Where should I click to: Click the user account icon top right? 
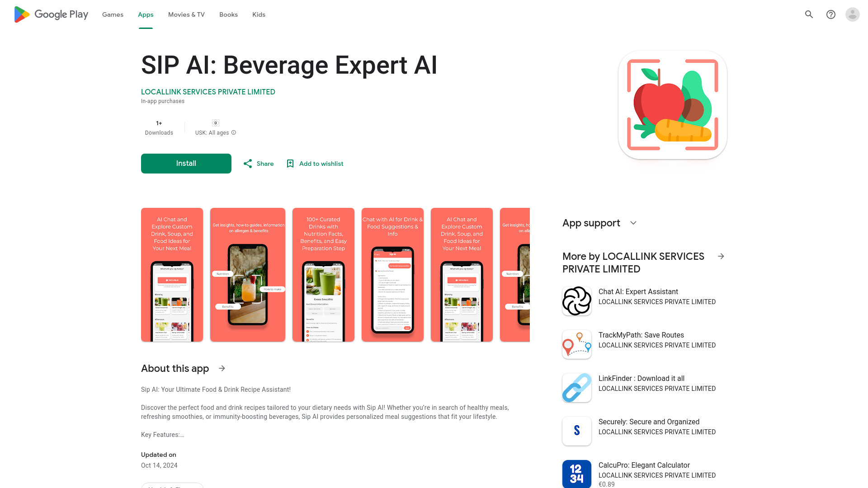[853, 14]
